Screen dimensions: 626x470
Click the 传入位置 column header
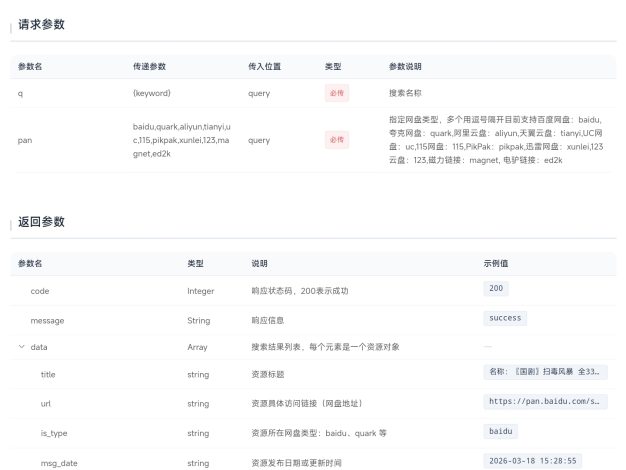point(264,67)
